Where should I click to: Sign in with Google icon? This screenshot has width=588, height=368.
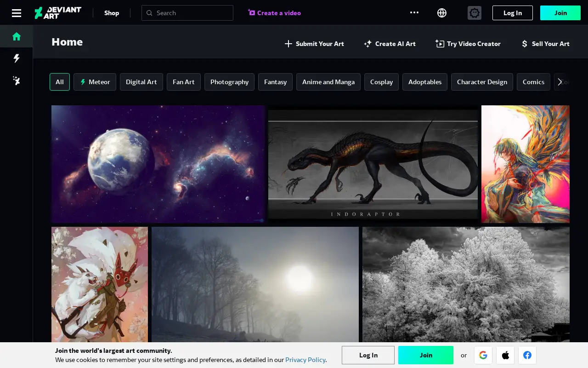pyautogui.click(x=483, y=355)
